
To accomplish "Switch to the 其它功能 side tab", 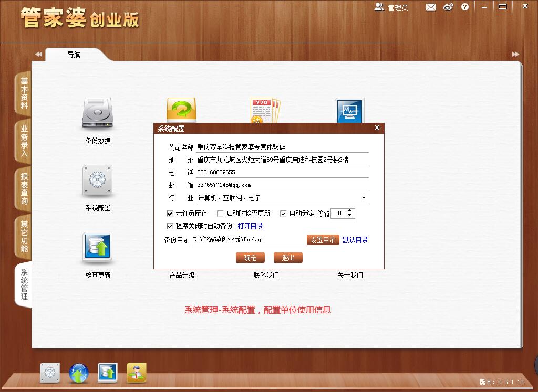I will [24, 237].
